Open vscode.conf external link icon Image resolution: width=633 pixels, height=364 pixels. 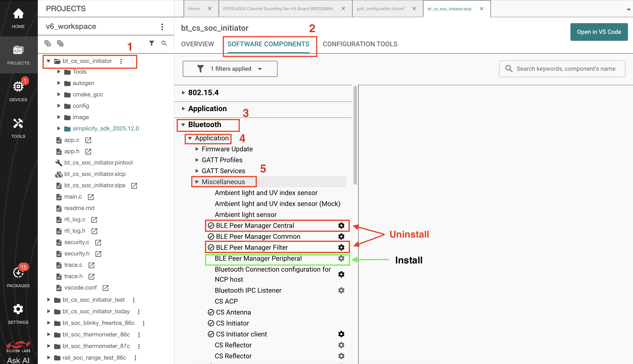click(105, 288)
